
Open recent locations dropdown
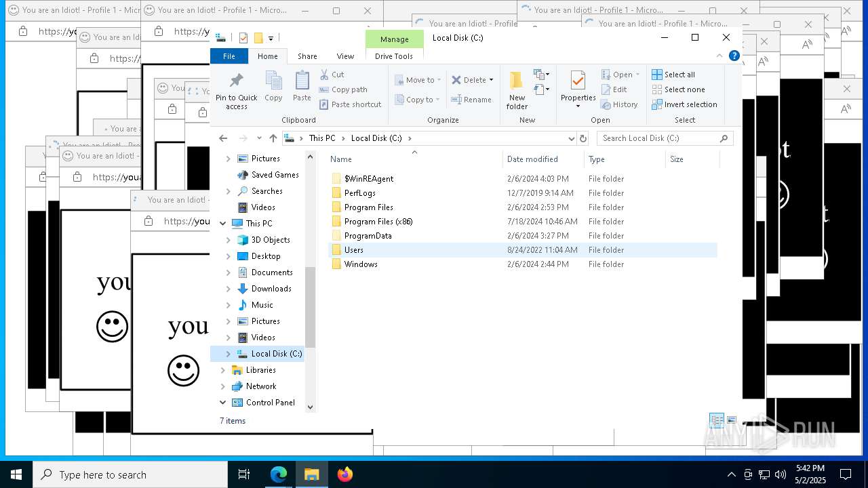coord(259,138)
